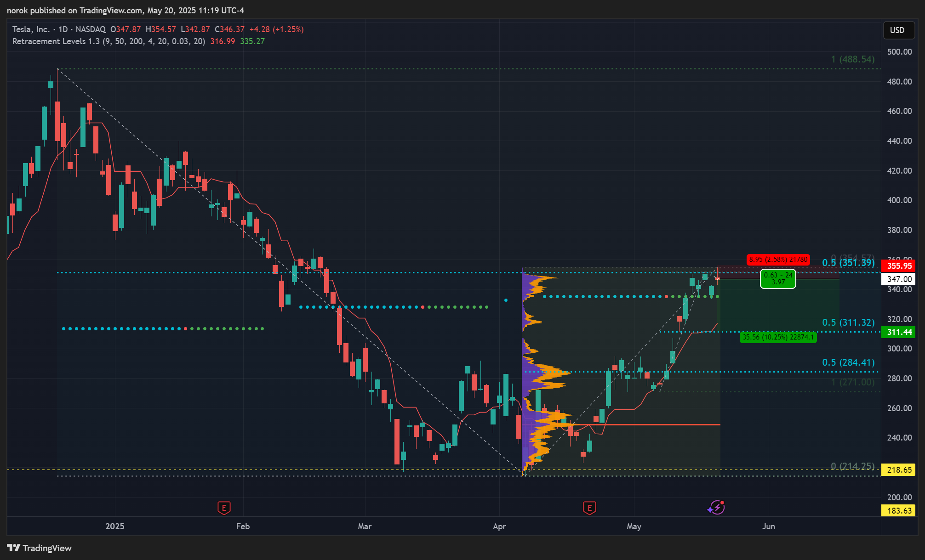Click the purple lightning event icon
The height and width of the screenshot is (560, 925).
pyautogui.click(x=716, y=507)
